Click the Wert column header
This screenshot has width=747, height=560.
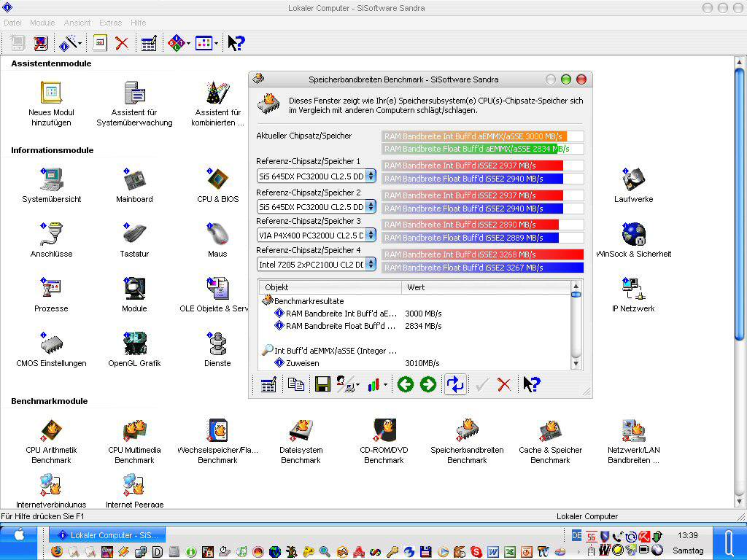(485, 287)
